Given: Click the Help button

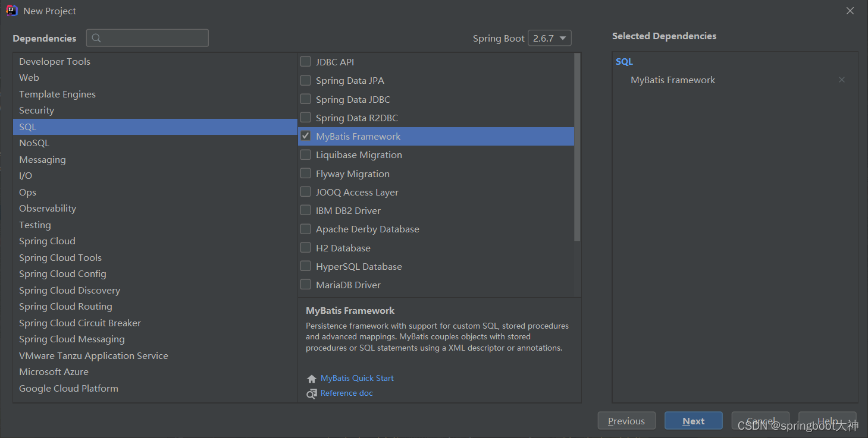Looking at the screenshot, I should [828, 421].
